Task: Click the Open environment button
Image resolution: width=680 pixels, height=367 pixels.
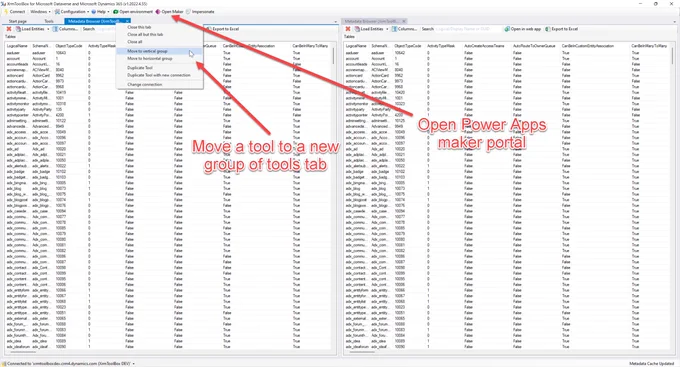Action: pyautogui.click(x=133, y=12)
